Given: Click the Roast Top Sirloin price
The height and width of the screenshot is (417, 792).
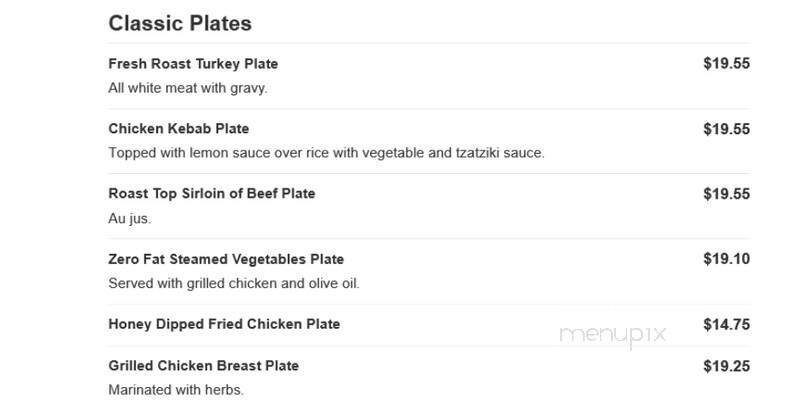Looking at the screenshot, I should (726, 194).
